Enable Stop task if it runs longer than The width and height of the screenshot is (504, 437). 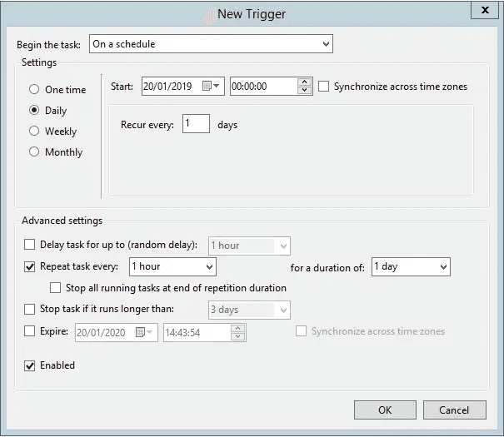[29, 309]
